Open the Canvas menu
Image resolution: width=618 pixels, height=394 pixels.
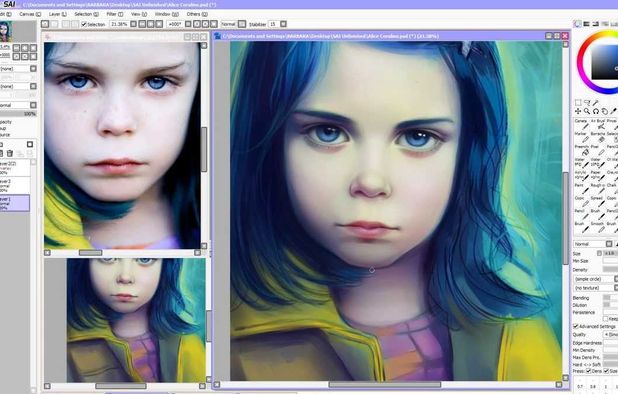pyautogui.click(x=30, y=14)
